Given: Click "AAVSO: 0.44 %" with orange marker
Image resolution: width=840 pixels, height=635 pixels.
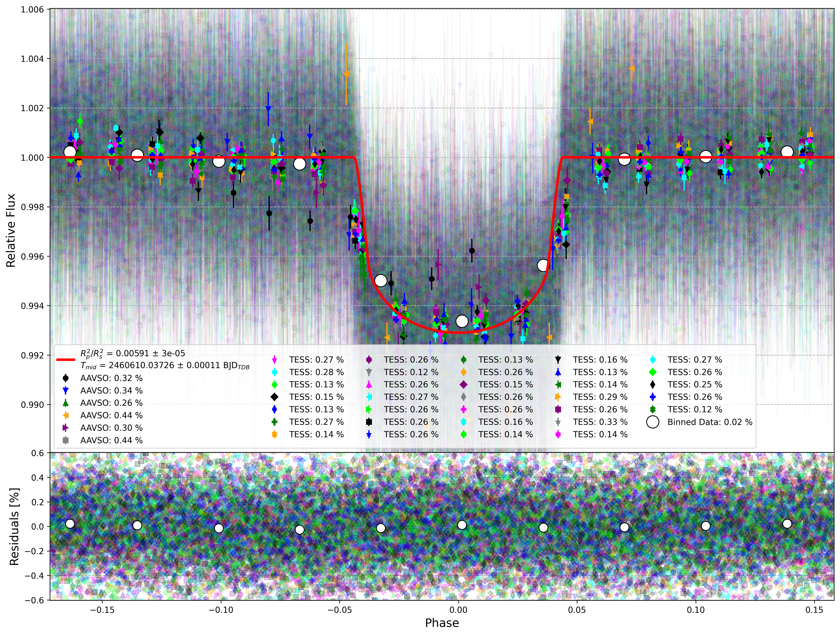Looking at the screenshot, I should pos(111,416).
